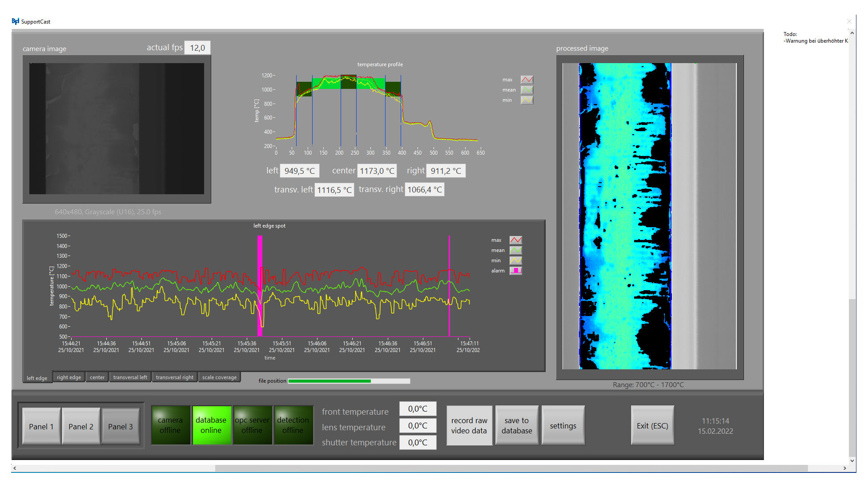Toggle the opc server offline indicator
This screenshot has width=868, height=488.
[x=252, y=425]
